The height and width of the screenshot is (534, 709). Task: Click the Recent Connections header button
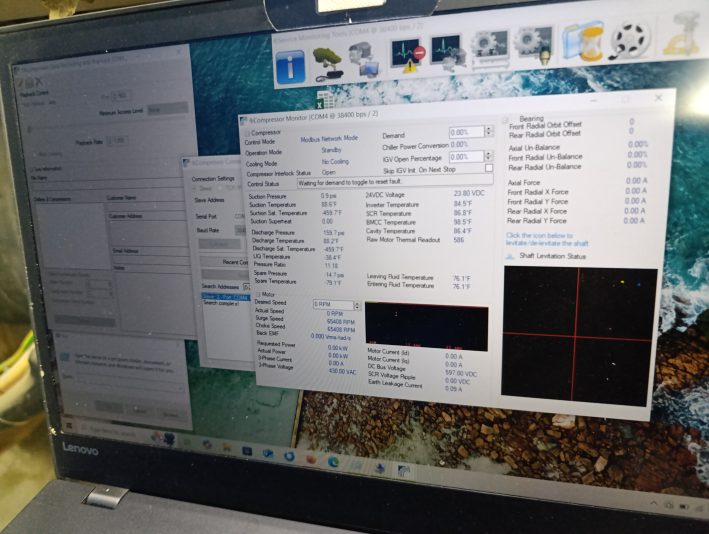pos(224,262)
